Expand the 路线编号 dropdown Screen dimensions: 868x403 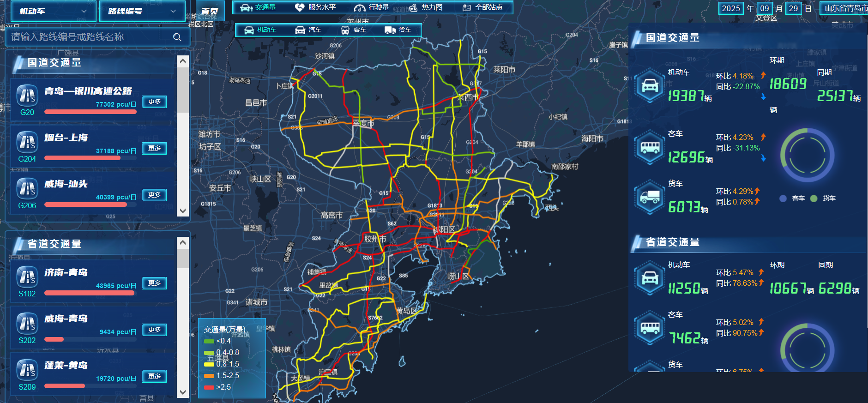142,11
